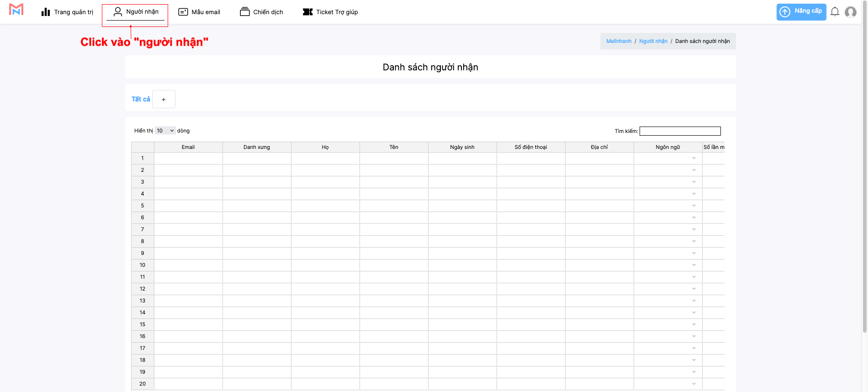Image resolution: width=868 pixels, height=392 pixels.
Task: Open the rows-per-page dropdown showing 10
Action: tap(165, 131)
